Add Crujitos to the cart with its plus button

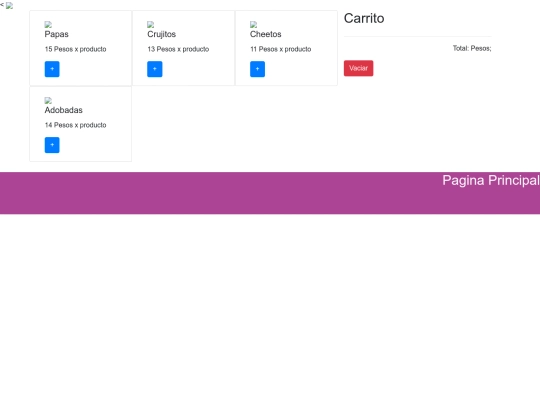coord(155,69)
